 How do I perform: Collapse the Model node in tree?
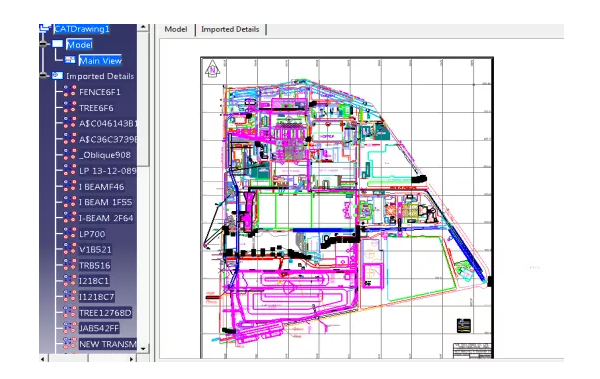pos(43,44)
